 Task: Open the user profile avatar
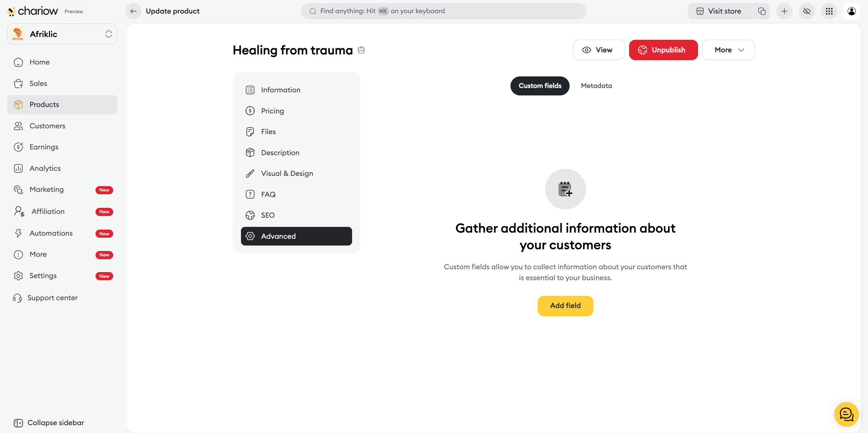tap(851, 11)
